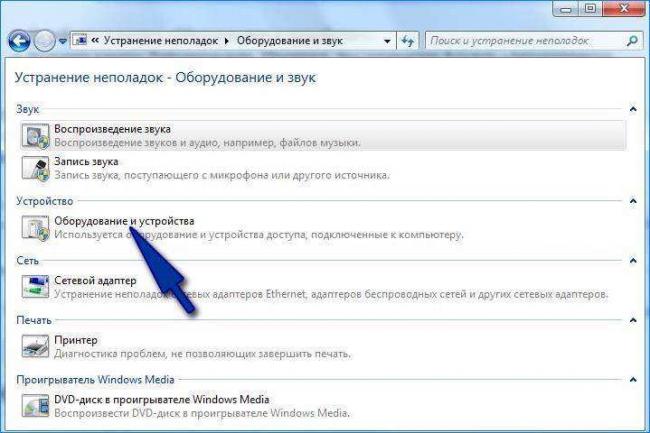Click the 'Запись звука' microphone icon
650x433 pixels.
[x=35, y=168]
